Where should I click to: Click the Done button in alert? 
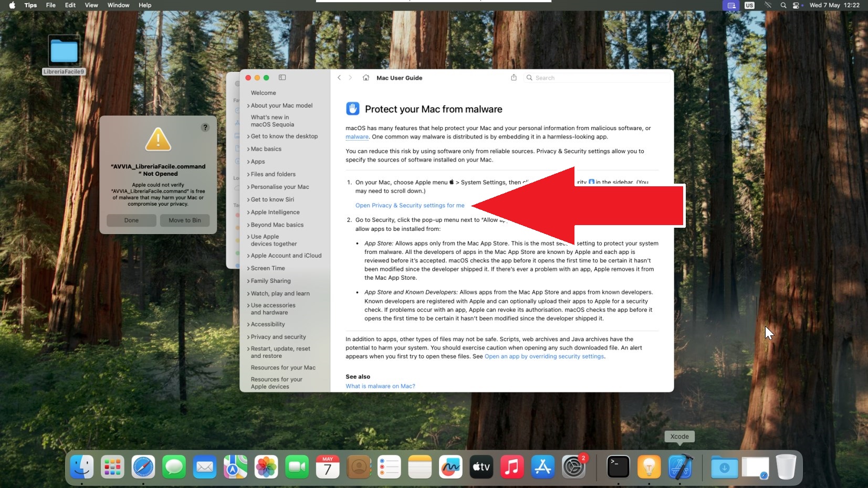click(x=131, y=220)
